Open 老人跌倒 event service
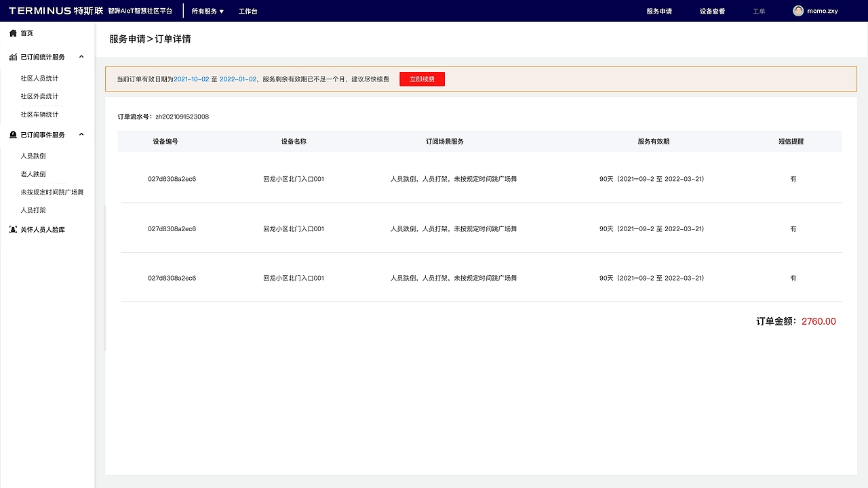 [x=33, y=174]
